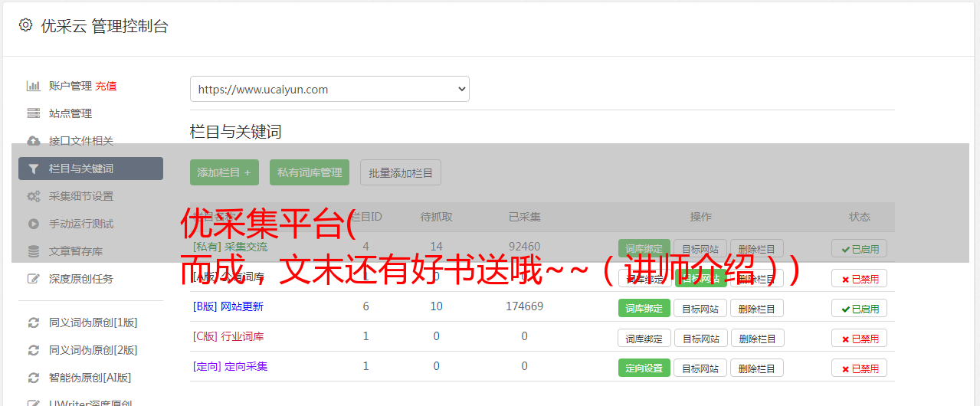
Task: Click 词库绑定 for the 网站更新 row
Action: (644, 308)
